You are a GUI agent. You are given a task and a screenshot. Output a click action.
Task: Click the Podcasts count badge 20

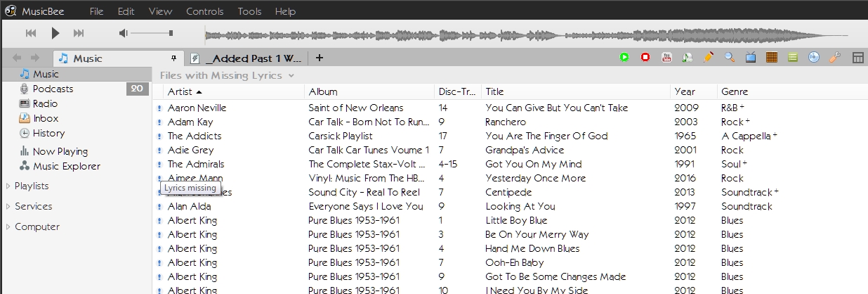pyautogui.click(x=137, y=89)
